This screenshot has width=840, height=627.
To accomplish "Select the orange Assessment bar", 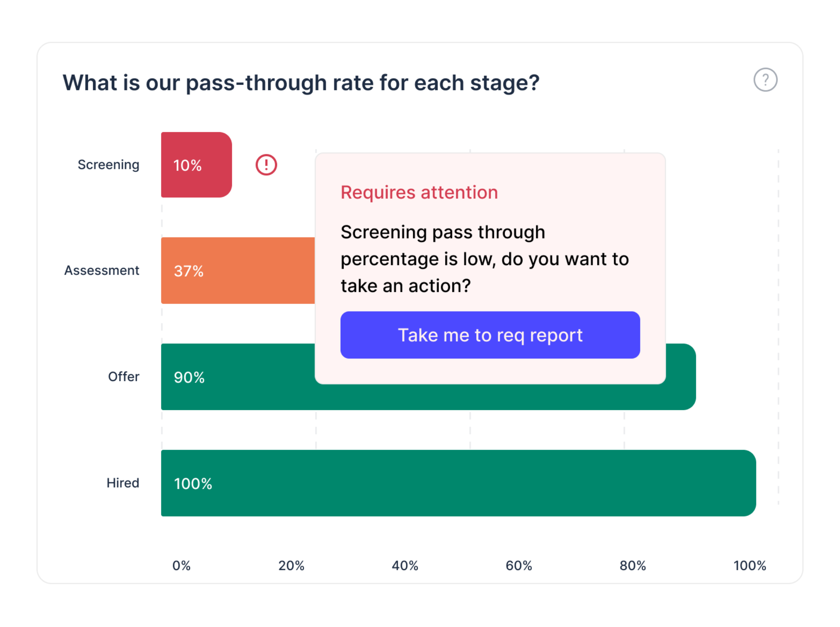I will (x=237, y=270).
